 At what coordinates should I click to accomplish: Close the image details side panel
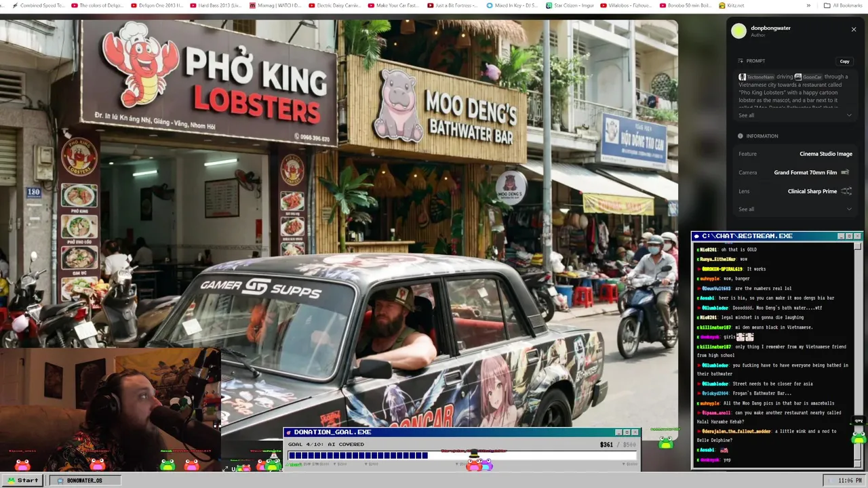854,29
